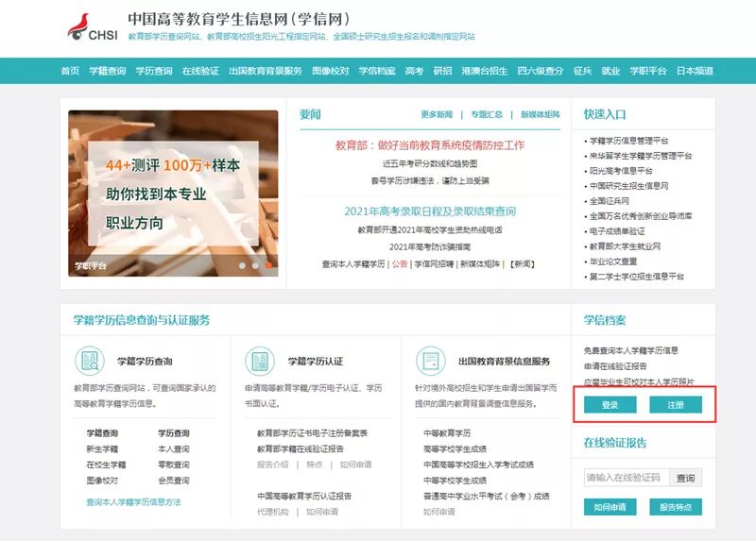Viewport: 756px width, 541px height.
Task: Open 学籍学历信息管理平台 quick link
Action: tap(628, 141)
